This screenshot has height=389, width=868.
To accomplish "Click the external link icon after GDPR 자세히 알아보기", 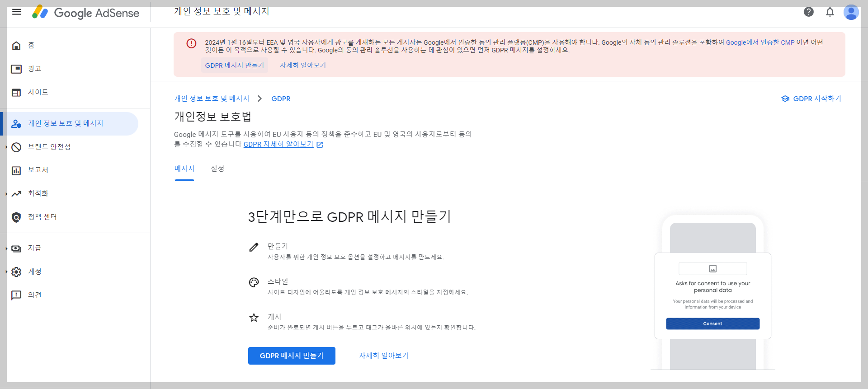I will (320, 145).
